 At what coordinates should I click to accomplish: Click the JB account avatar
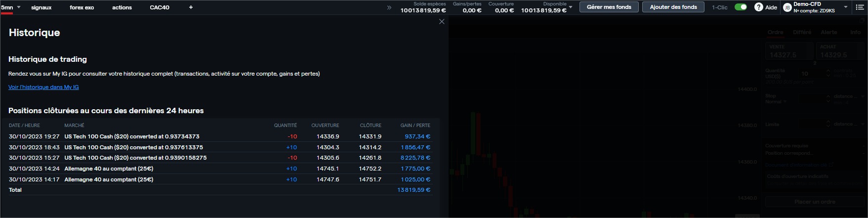pyautogui.click(x=787, y=7)
